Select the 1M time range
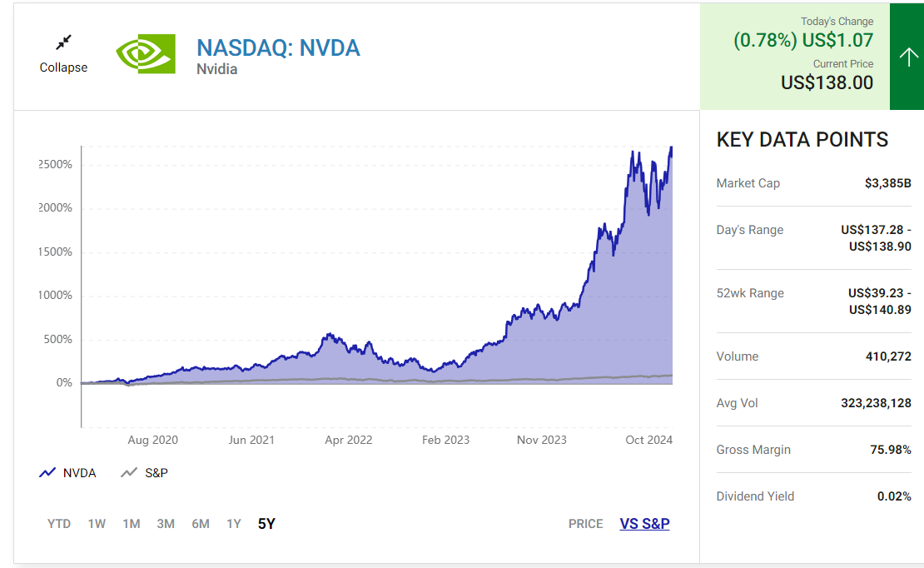The width and height of the screenshot is (924, 568). click(x=132, y=524)
